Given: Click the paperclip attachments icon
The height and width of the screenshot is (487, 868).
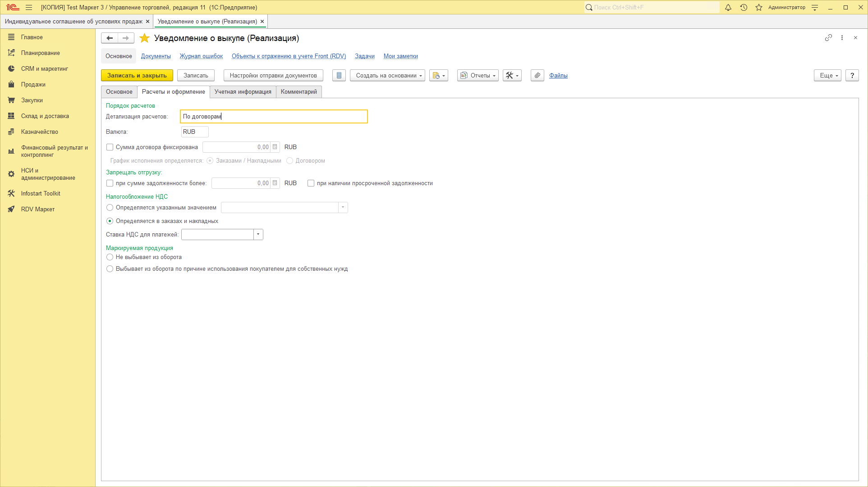Looking at the screenshot, I should (x=537, y=76).
